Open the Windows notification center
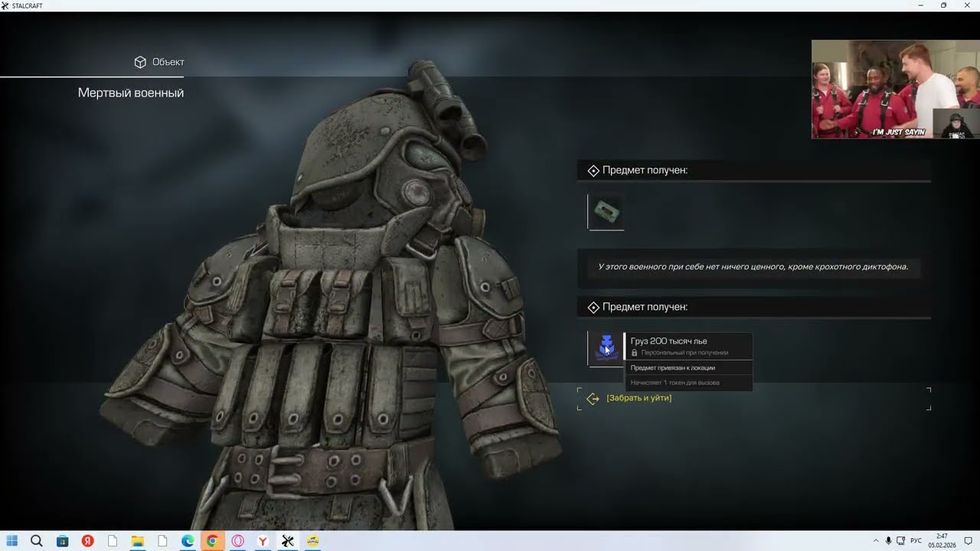The width and height of the screenshot is (980, 551). coord(968,541)
